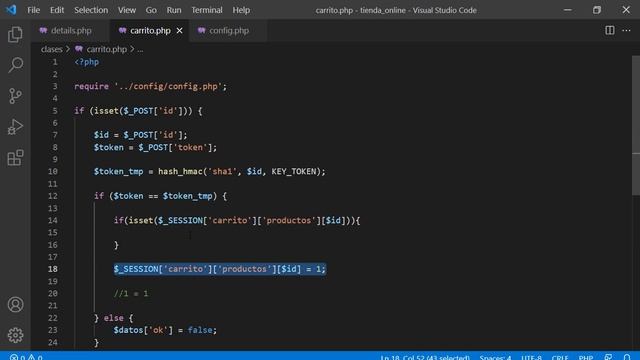Click the 'else' keyword on line 22

(113, 318)
